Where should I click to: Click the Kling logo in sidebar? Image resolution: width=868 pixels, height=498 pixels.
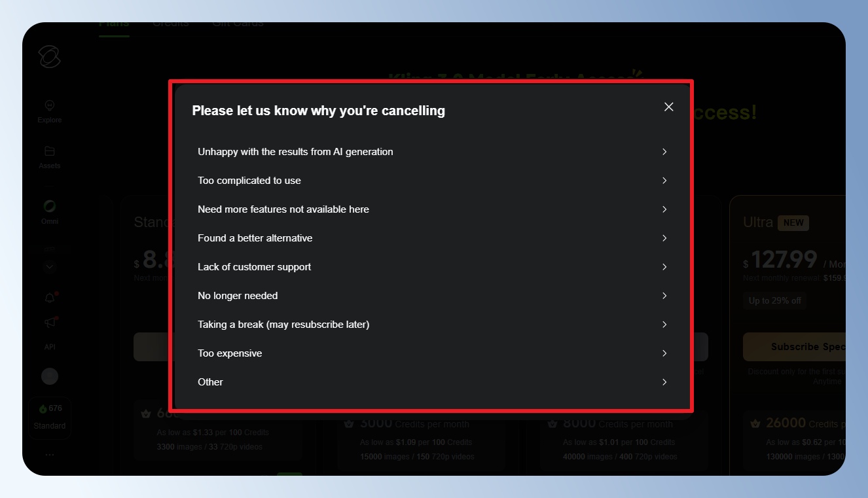pos(50,57)
